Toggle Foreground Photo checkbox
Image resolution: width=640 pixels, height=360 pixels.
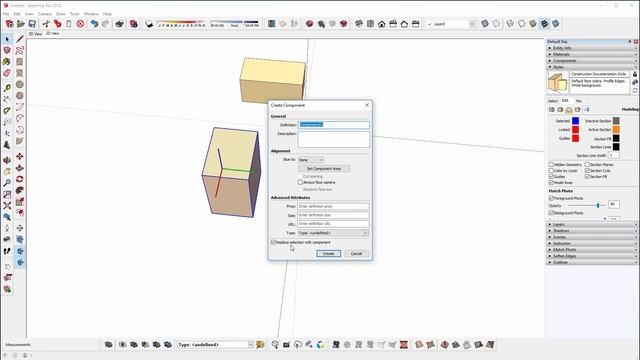[551, 198]
